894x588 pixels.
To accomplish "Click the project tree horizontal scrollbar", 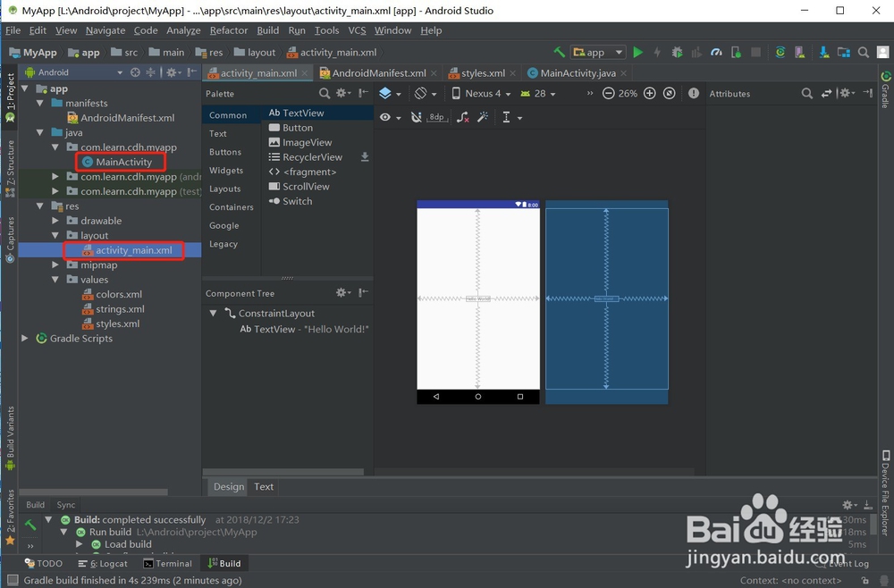I will click(94, 491).
